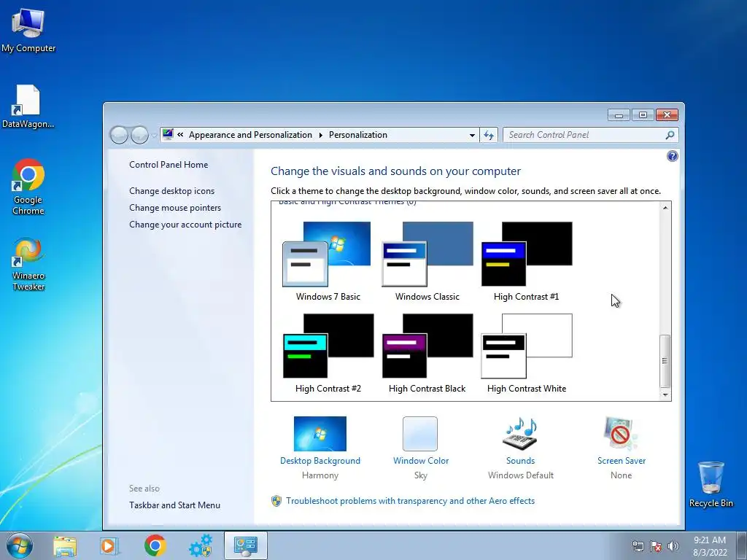747x560 pixels.
Task: Click the Window Color Sky swatch
Action: [420, 434]
